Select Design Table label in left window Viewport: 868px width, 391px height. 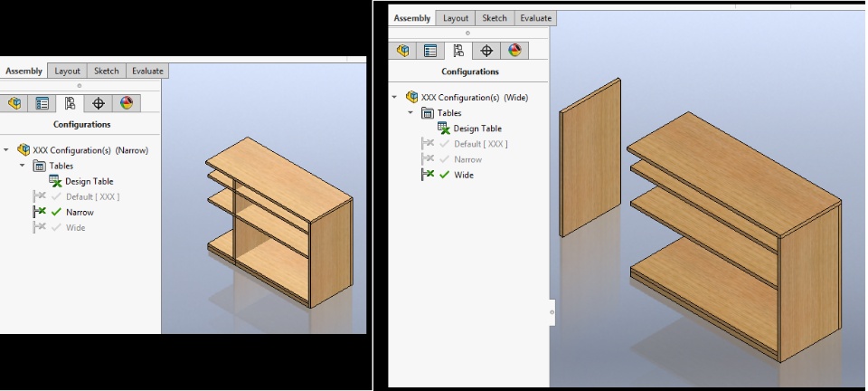(x=90, y=181)
